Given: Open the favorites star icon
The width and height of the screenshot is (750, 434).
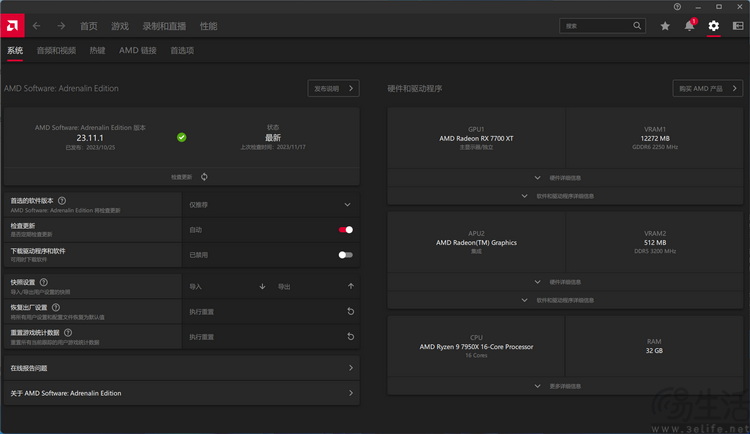Looking at the screenshot, I should [x=665, y=26].
